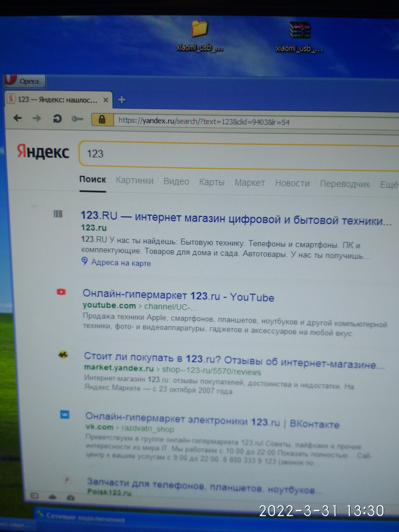This screenshot has width=399, height=532.
Task: Click the key password icon in toolbar
Action: click(x=78, y=119)
